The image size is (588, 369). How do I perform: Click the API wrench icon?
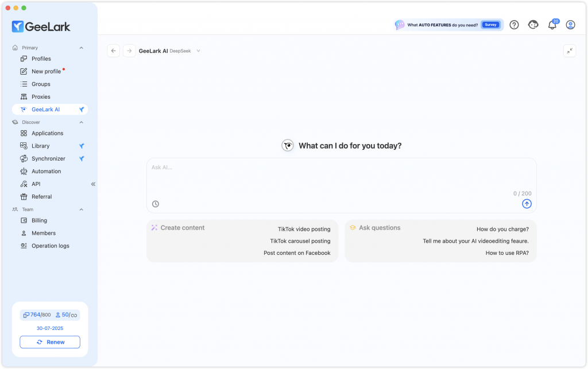(24, 184)
